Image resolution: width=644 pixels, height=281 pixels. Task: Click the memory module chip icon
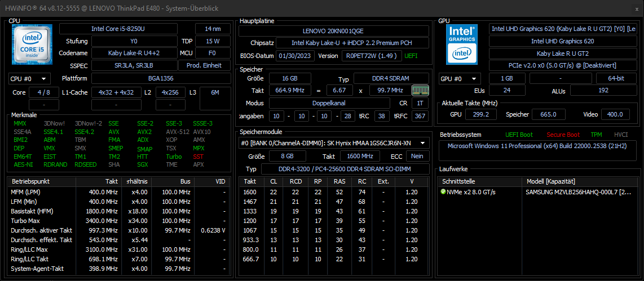tap(420, 90)
